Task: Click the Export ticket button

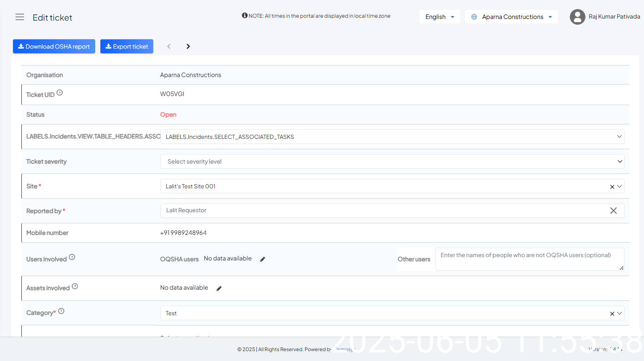Action: 127,47
